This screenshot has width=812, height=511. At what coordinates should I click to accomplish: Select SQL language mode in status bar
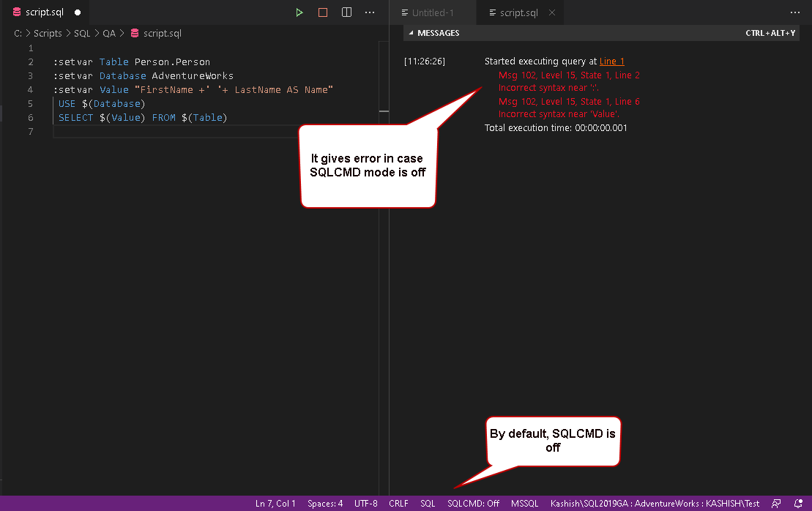pos(428,503)
